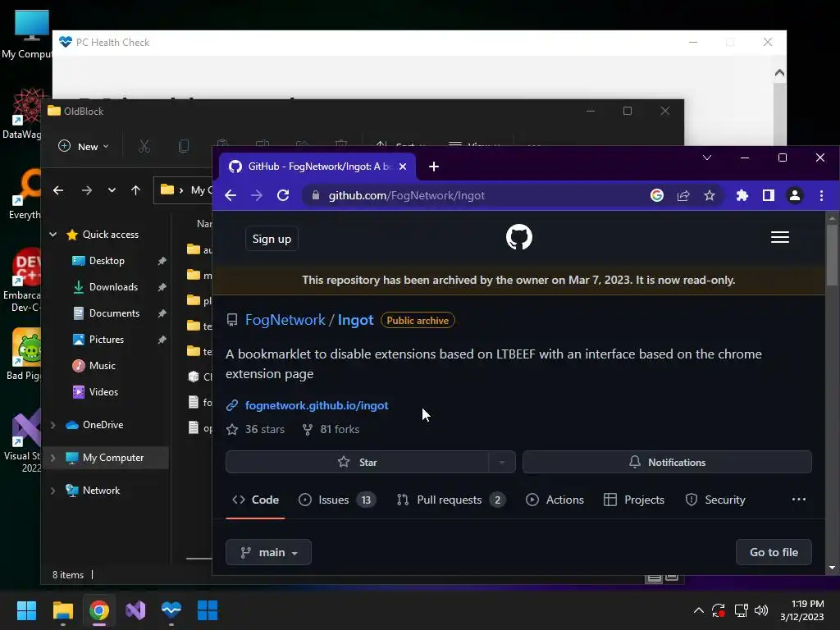Open the Explorer recent locations chevron
This screenshot has height=630, width=840.
[112, 190]
